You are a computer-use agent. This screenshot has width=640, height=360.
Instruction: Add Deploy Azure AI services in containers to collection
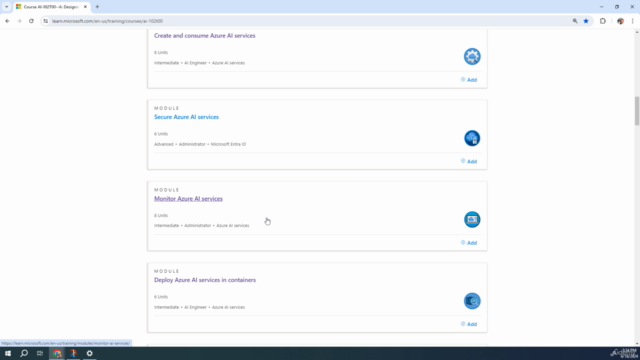(x=469, y=324)
